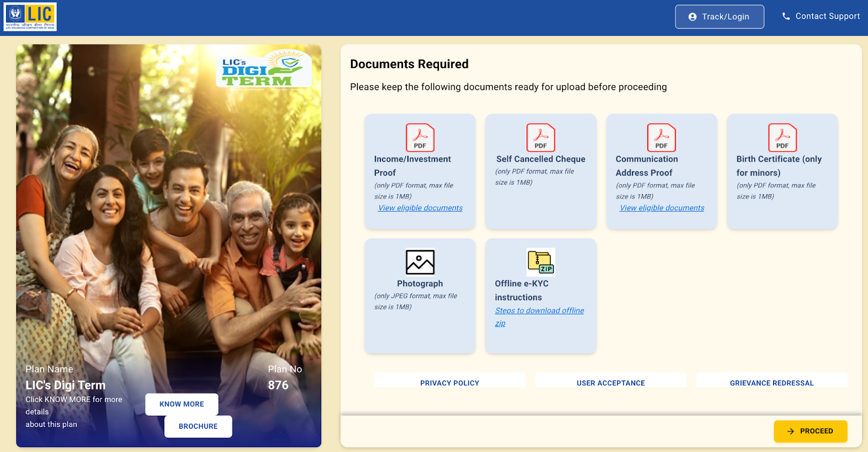
Task: Click the Birth Certificate (only for minors) title
Action: (779, 166)
